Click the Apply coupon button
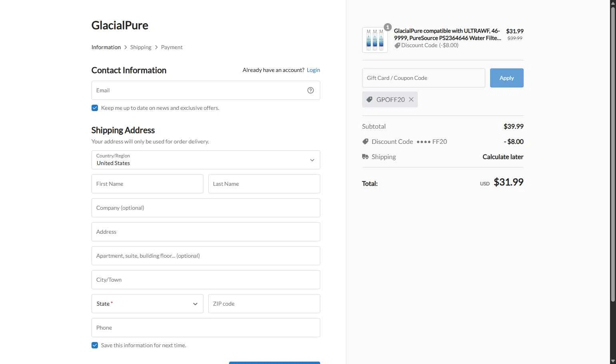 coord(507,78)
